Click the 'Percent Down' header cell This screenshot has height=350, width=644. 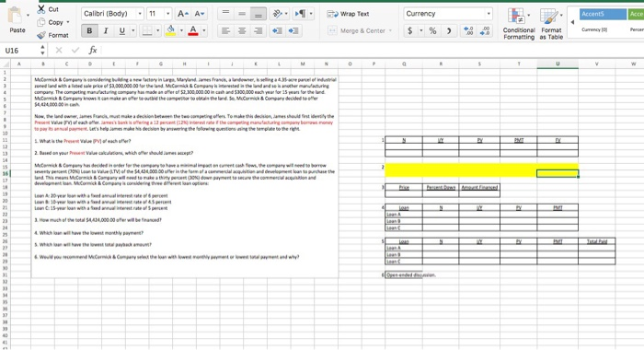[441, 188]
